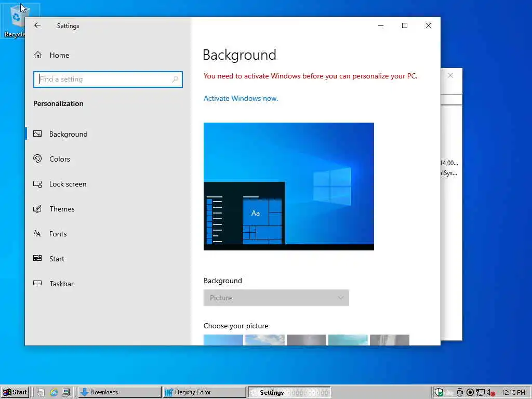The height and width of the screenshot is (399, 532).
Task: Switch to Registry Editor taskbar button
Action: 204,392
